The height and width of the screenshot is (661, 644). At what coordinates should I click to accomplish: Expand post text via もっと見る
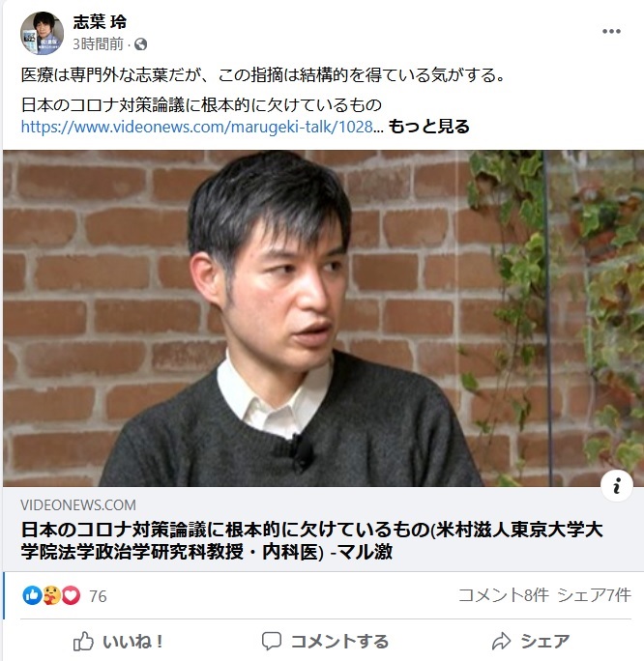click(428, 127)
